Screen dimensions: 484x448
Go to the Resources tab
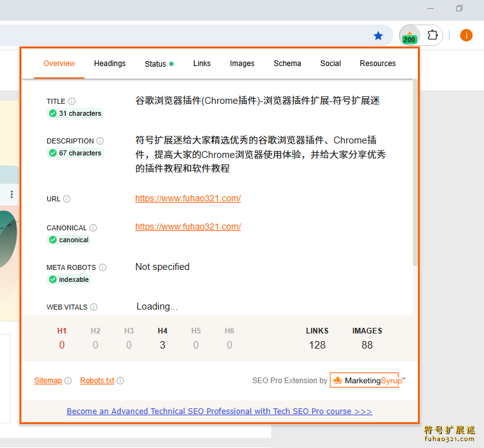point(378,64)
